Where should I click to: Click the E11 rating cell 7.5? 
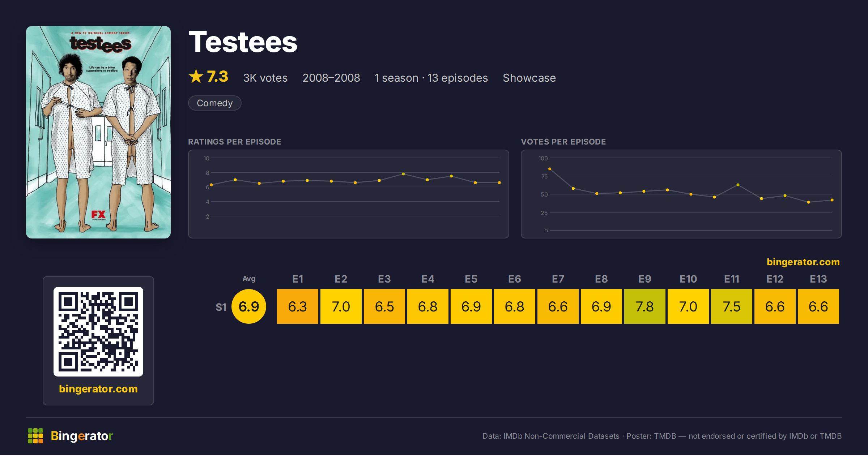[x=732, y=306]
